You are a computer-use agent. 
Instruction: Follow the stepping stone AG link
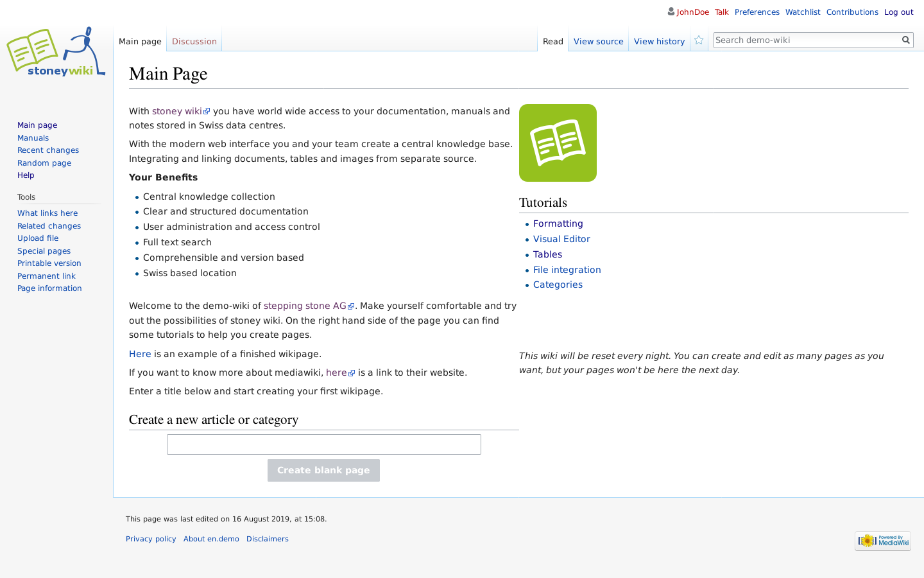(x=309, y=306)
